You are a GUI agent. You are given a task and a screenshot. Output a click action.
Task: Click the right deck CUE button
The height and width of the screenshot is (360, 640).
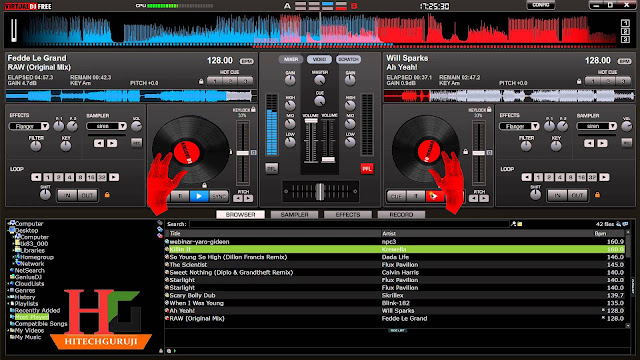click(396, 196)
